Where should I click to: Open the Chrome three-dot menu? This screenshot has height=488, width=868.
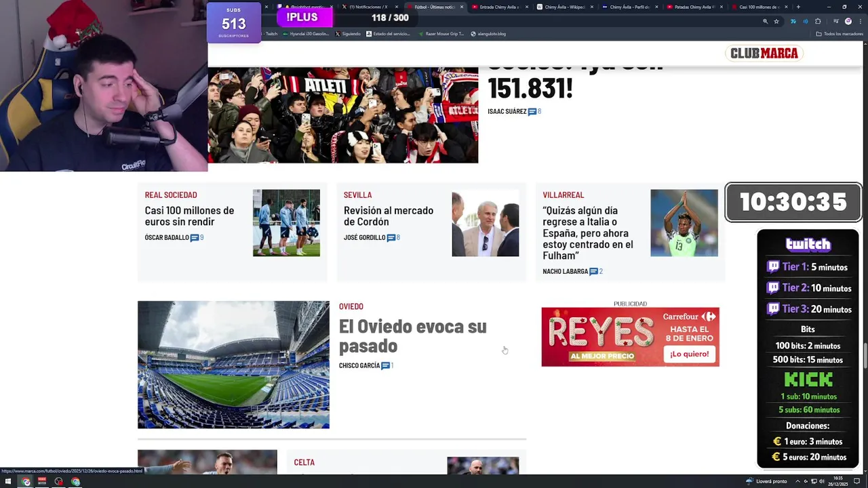click(859, 21)
